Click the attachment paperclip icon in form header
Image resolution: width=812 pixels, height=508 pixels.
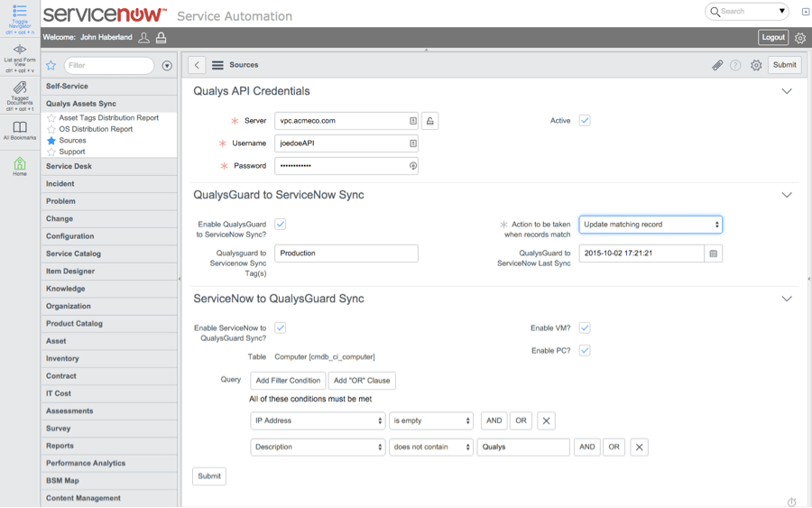(717, 65)
